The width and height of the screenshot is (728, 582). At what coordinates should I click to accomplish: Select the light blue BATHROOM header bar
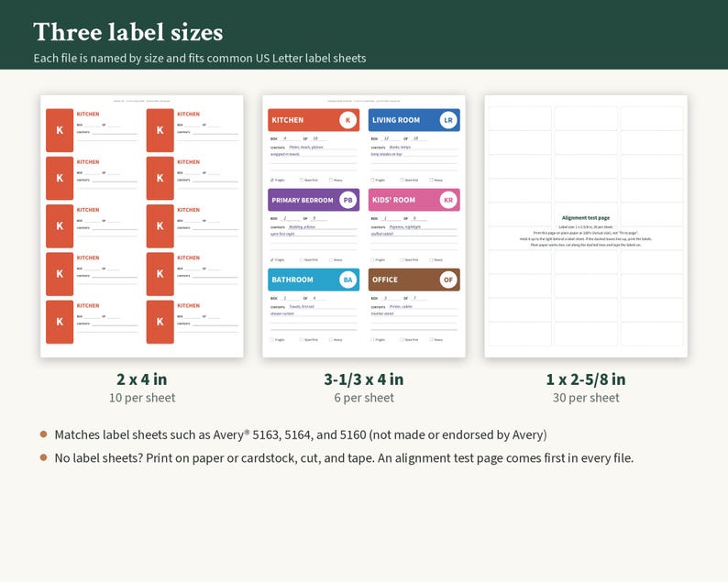314,280
